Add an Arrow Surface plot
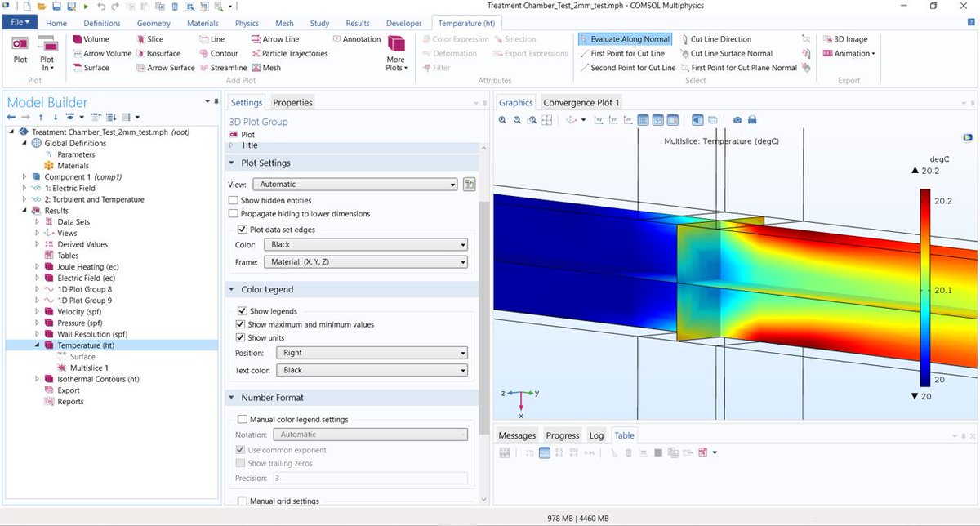980x526 pixels. 165,68
